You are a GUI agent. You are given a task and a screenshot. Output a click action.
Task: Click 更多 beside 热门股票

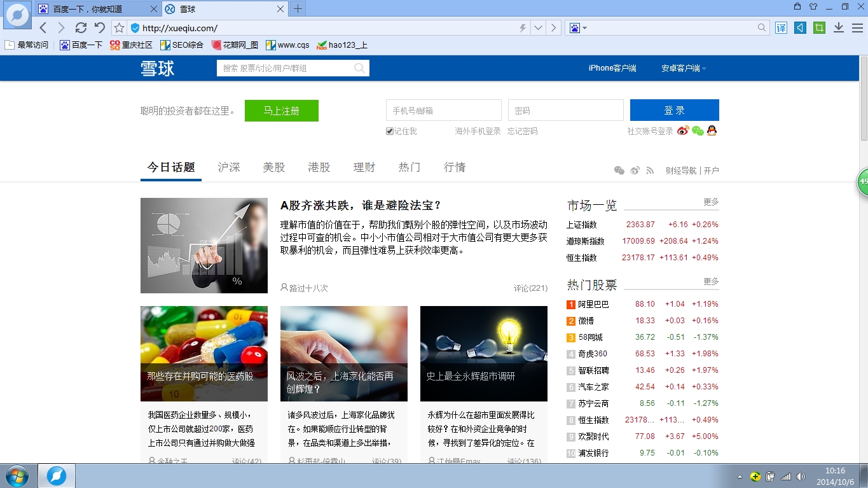(711, 281)
